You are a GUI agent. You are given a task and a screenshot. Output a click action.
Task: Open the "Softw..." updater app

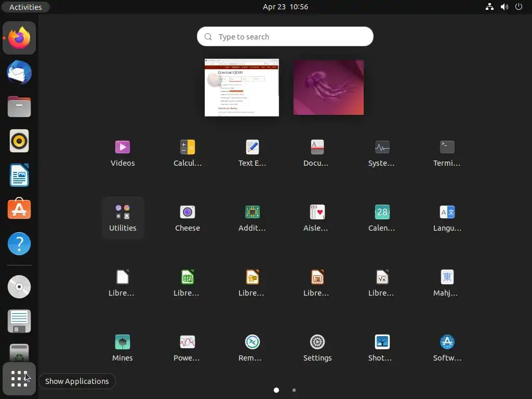(x=447, y=348)
